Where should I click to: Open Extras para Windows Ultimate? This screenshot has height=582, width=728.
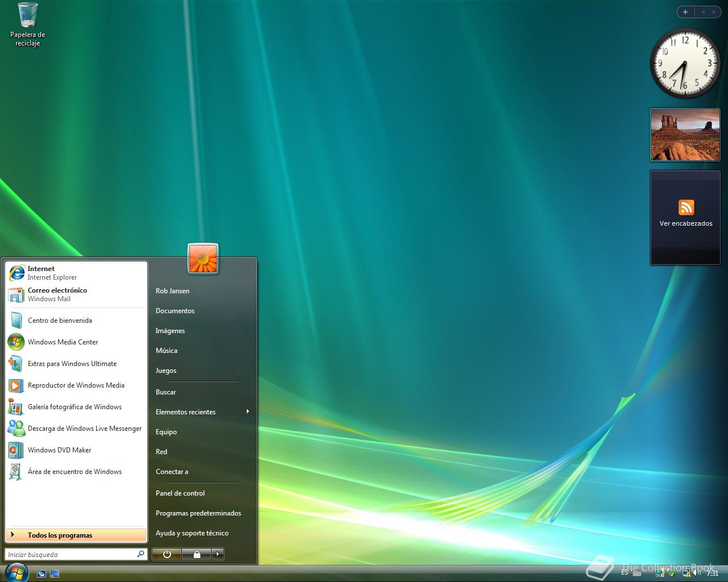(x=76, y=364)
